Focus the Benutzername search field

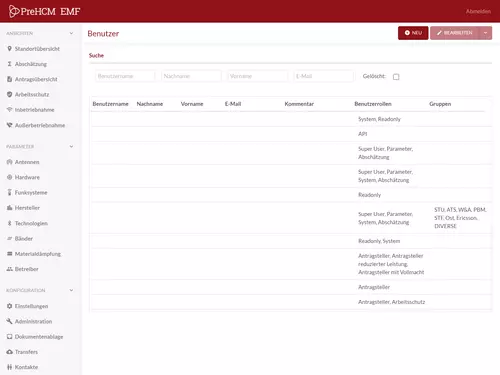(x=125, y=76)
